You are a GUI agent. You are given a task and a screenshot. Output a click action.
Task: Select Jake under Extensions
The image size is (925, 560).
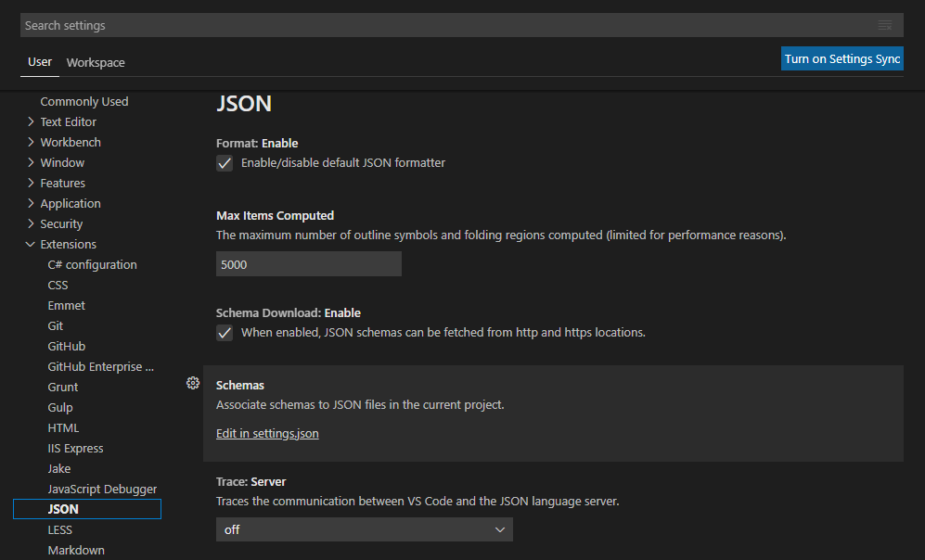click(x=59, y=468)
